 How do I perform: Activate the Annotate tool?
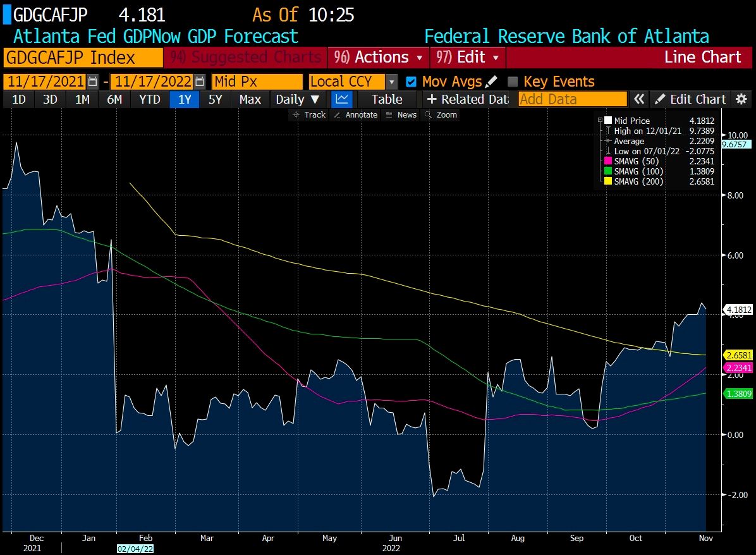tap(355, 115)
